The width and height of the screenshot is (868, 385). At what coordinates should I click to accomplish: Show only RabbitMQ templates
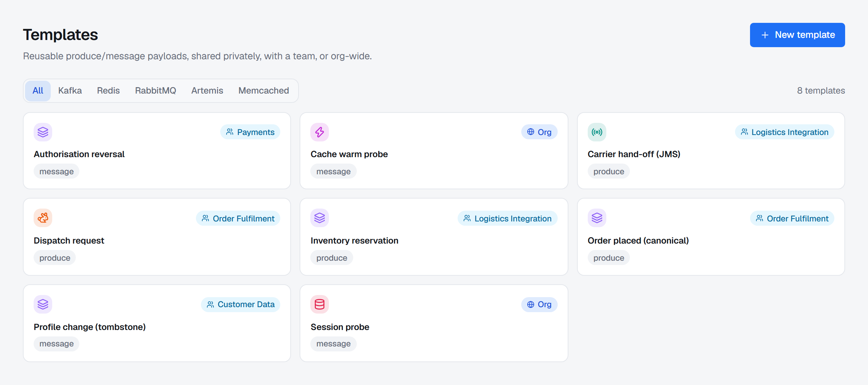point(156,91)
